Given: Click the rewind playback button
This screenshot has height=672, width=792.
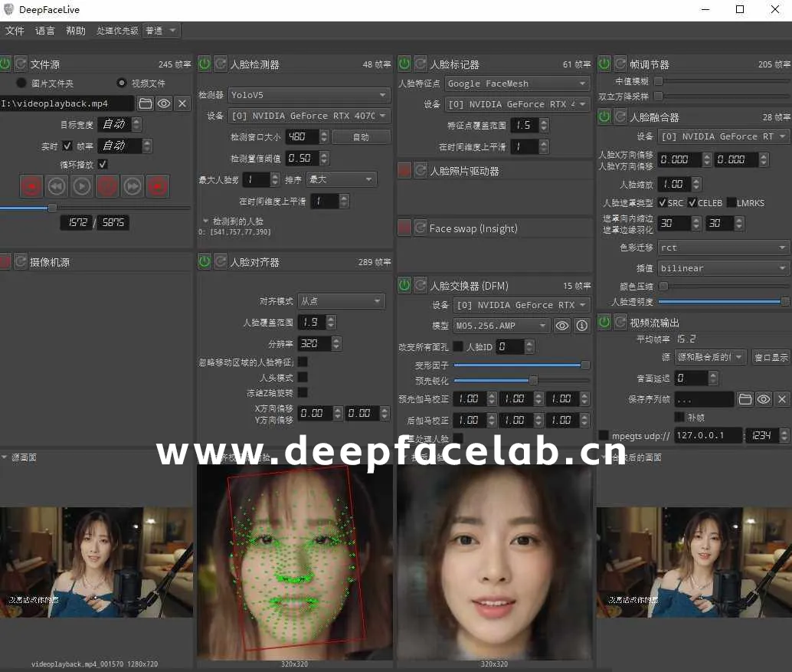Looking at the screenshot, I should [57, 186].
